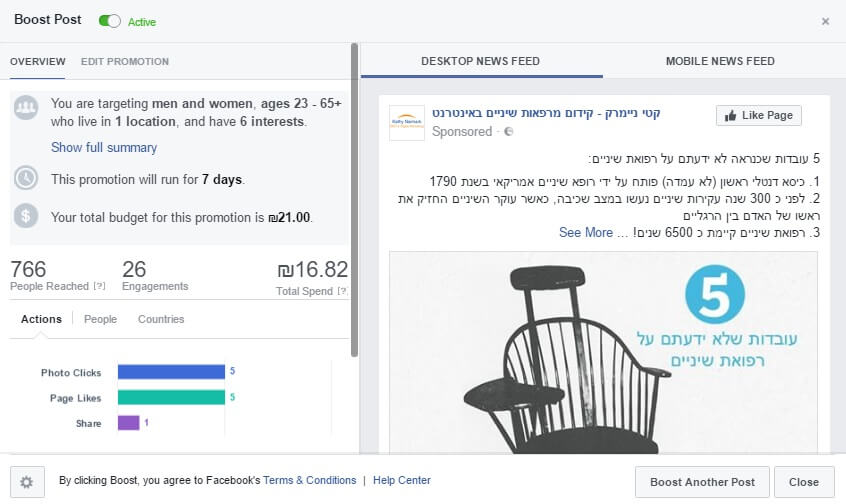The height and width of the screenshot is (504, 846).
Task: Expand Show full summary
Action: point(104,147)
